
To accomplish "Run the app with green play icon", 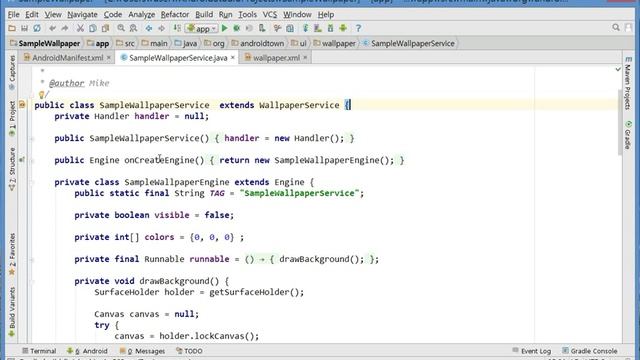I will click(x=224, y=28).
